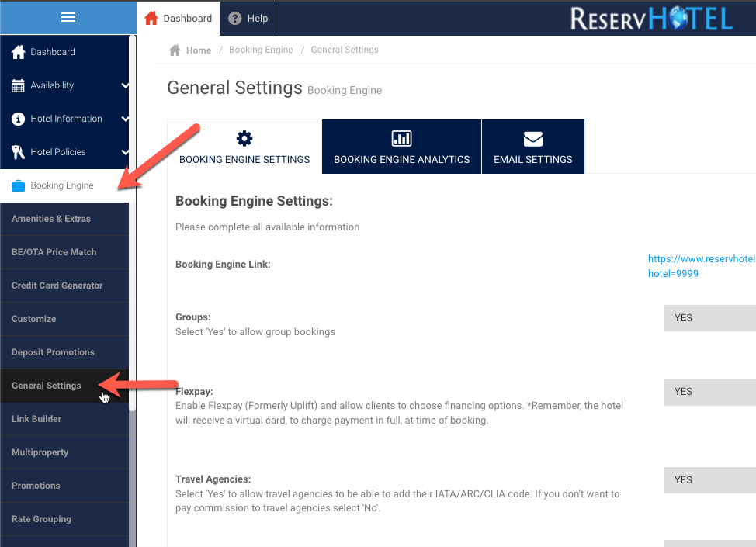The width and height of the screenshot is (756, 547).
Task: Open Deposit Promotions sidebar item
Action: click(x=64, y=352)
